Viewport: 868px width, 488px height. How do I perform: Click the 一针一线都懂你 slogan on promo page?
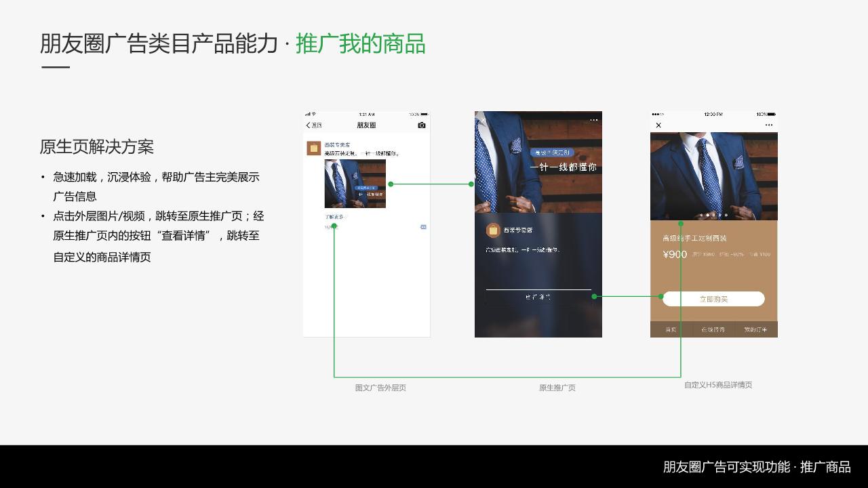click(563, 167)
